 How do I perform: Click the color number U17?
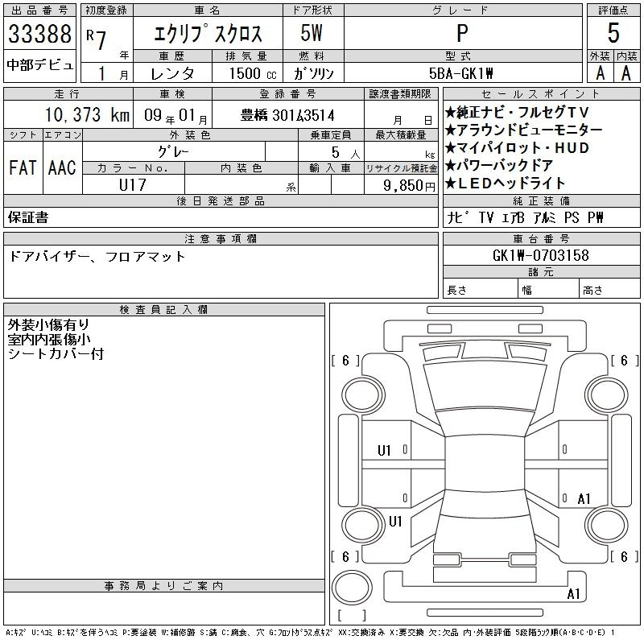point(134,185)
